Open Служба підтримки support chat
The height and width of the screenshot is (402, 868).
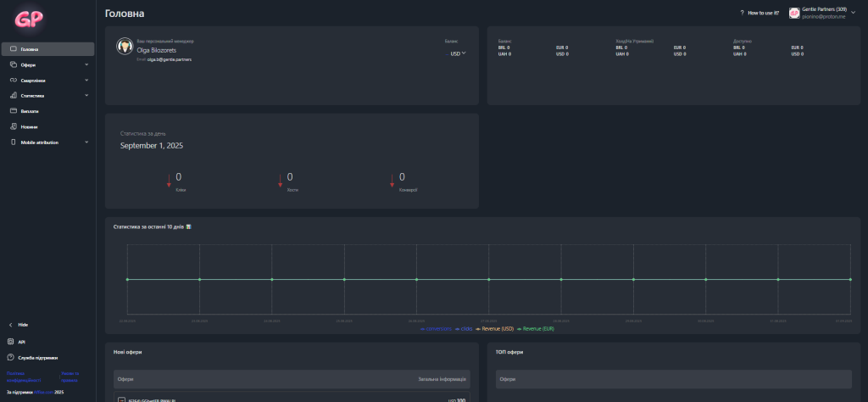[37, 357]
